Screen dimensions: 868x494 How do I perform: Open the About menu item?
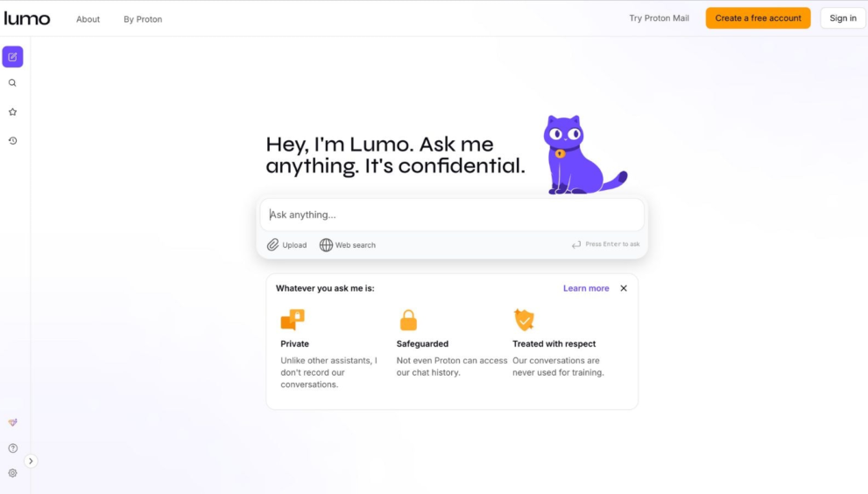pyautogui.click(x=88, y=18)
